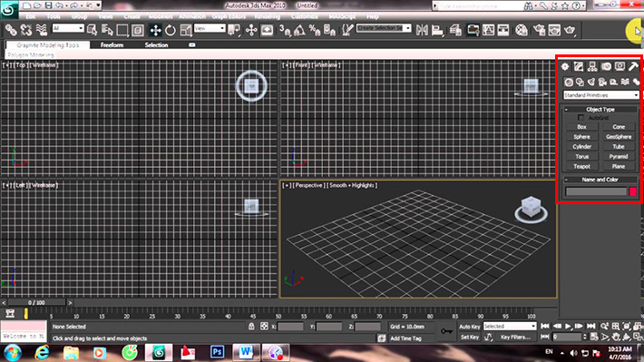Viewport: 644px width, 362px height.
Task: Activate the Select and Scale tool
Action: 186,30
